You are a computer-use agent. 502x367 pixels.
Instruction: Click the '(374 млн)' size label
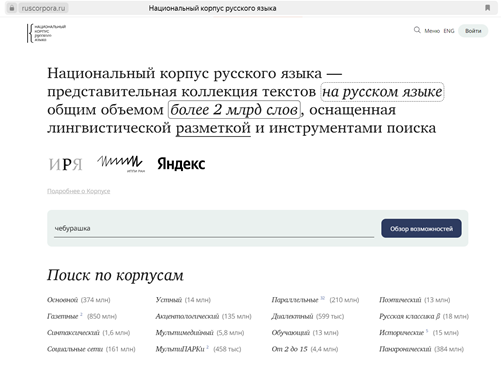95,300
